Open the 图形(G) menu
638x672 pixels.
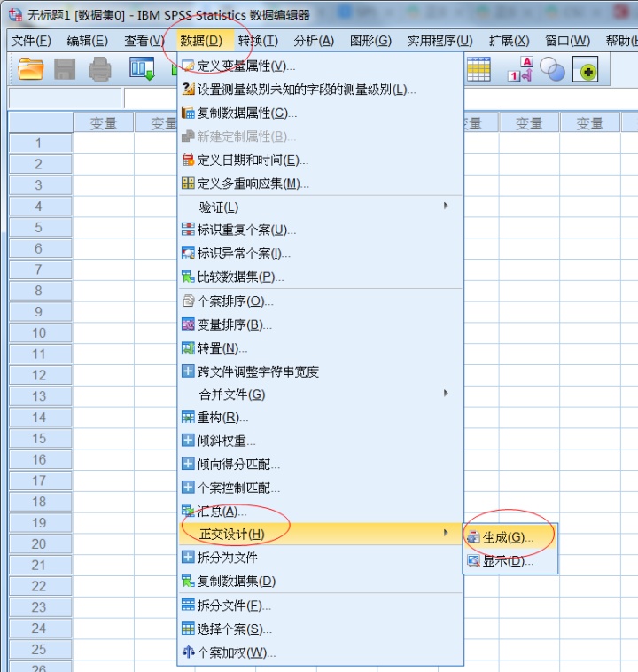click(370, 41)
